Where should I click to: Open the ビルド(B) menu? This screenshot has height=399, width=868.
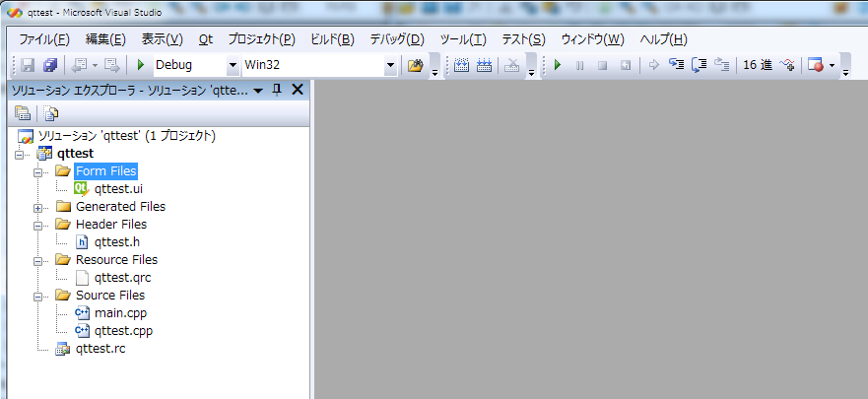332,39
